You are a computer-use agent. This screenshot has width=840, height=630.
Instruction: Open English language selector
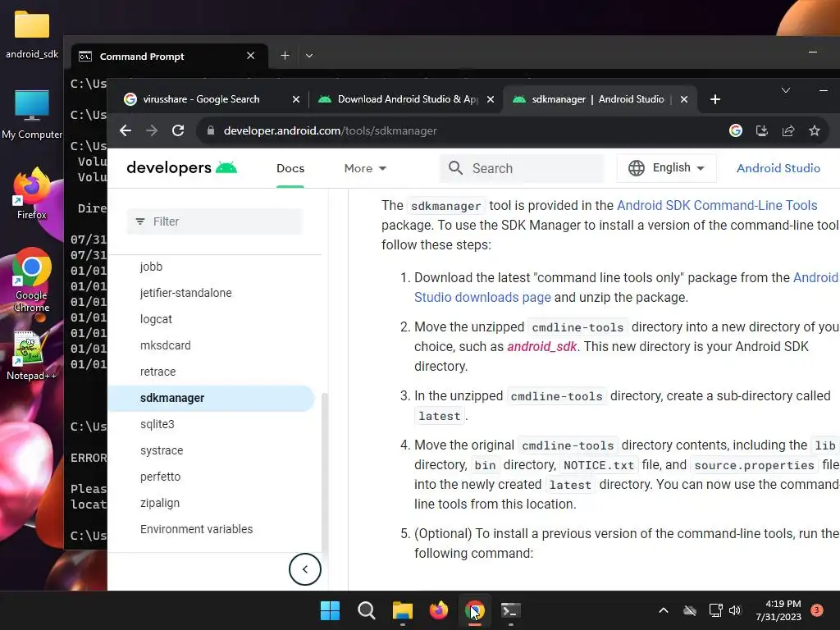(x=666, y=167)
